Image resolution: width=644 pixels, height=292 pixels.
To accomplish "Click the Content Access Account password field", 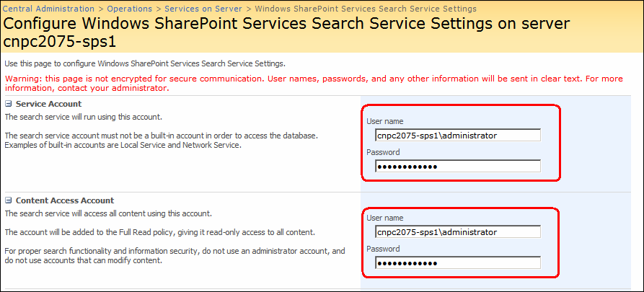I will [x=457, y=263].
